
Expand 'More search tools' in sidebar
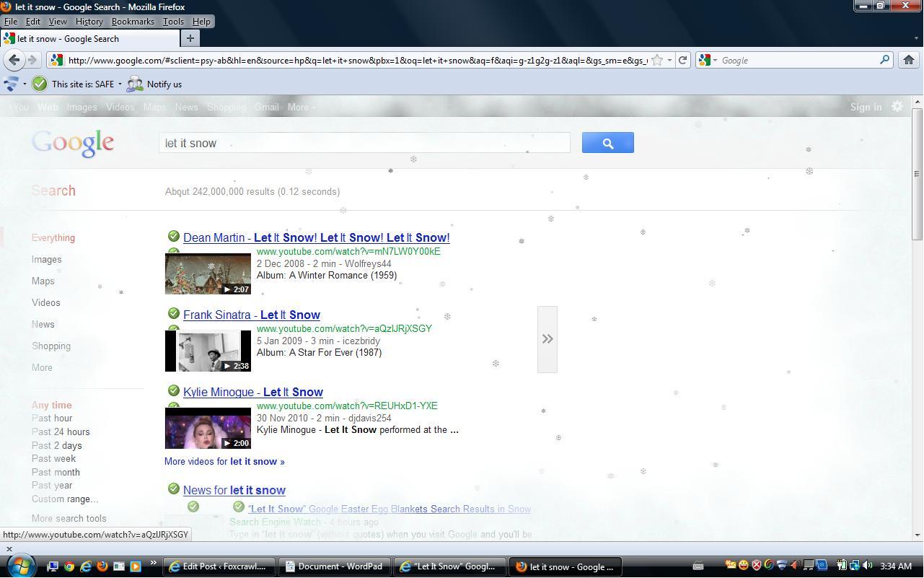69,518
